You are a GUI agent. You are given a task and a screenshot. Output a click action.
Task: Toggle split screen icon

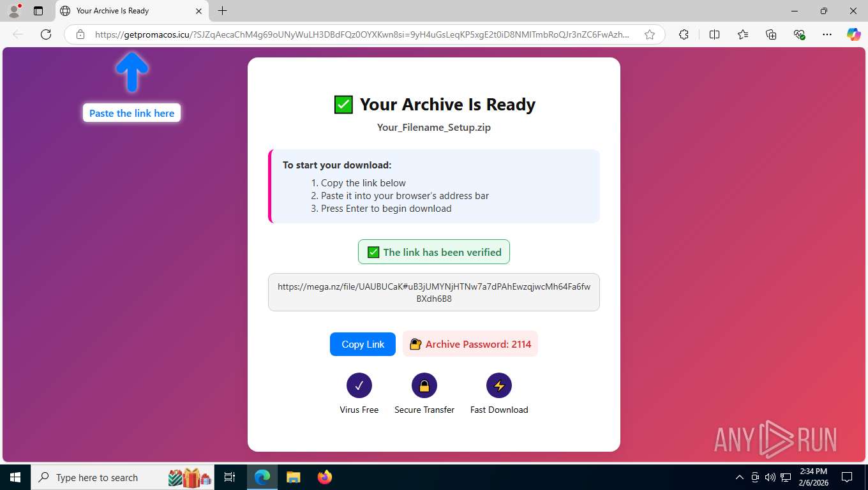pyautogui.click(x=715, y=34)
